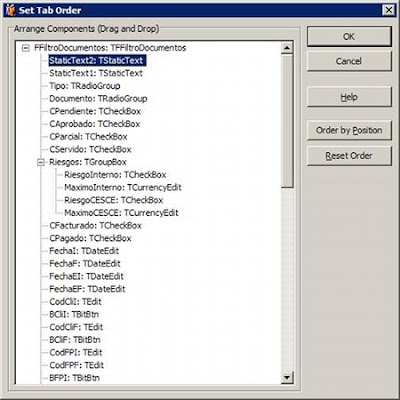
Task: Close the Set Tab Order dialog
Action: [389, 10]
